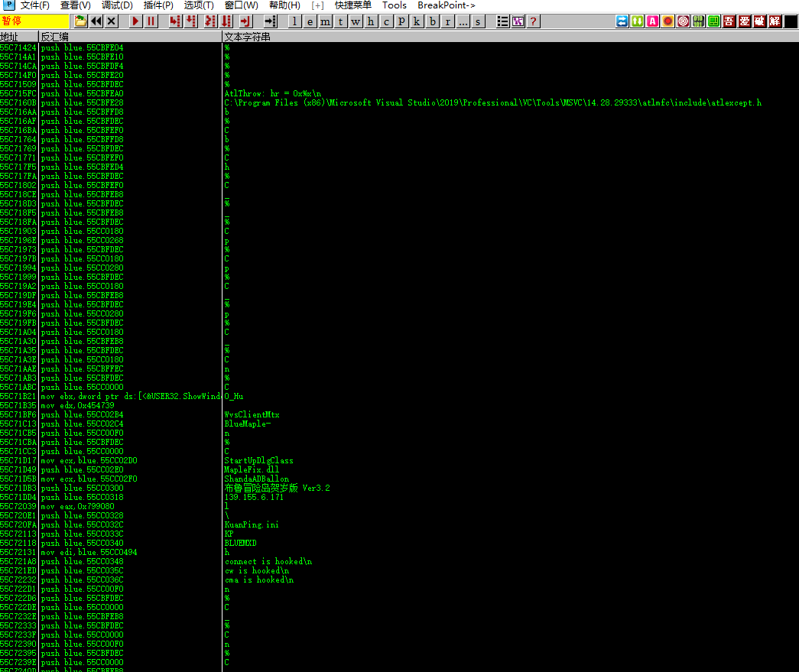Viewport: 799px width, 672px height.
Task: Click the Go to address arrow icon
Action: pos(270,21)
